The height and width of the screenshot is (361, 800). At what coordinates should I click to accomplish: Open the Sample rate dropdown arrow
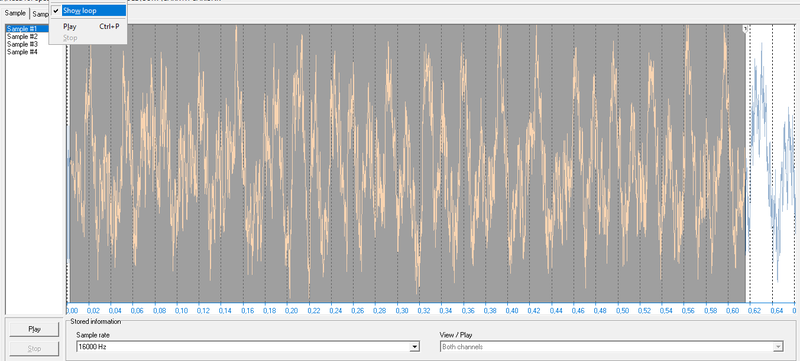415,347
